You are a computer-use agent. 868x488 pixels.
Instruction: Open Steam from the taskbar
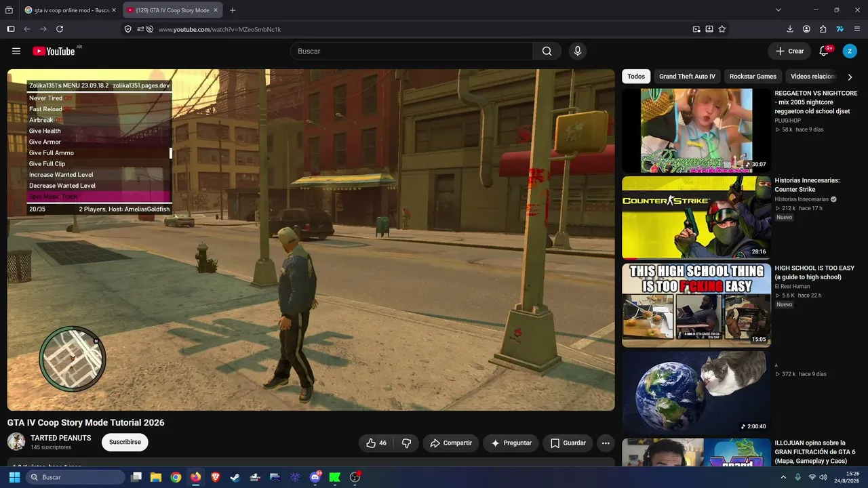tap(235, 477)
